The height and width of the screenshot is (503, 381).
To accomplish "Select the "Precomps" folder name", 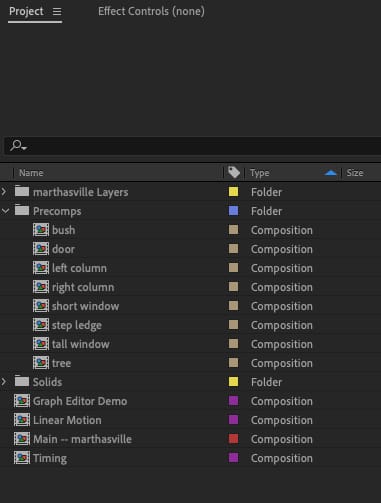I will [x=57, y=211].
